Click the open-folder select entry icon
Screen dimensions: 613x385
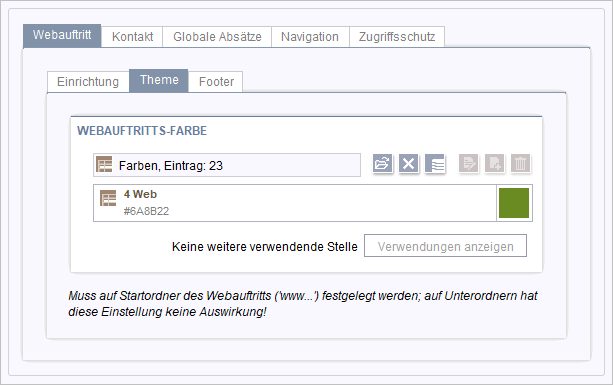tap(382, 163)
